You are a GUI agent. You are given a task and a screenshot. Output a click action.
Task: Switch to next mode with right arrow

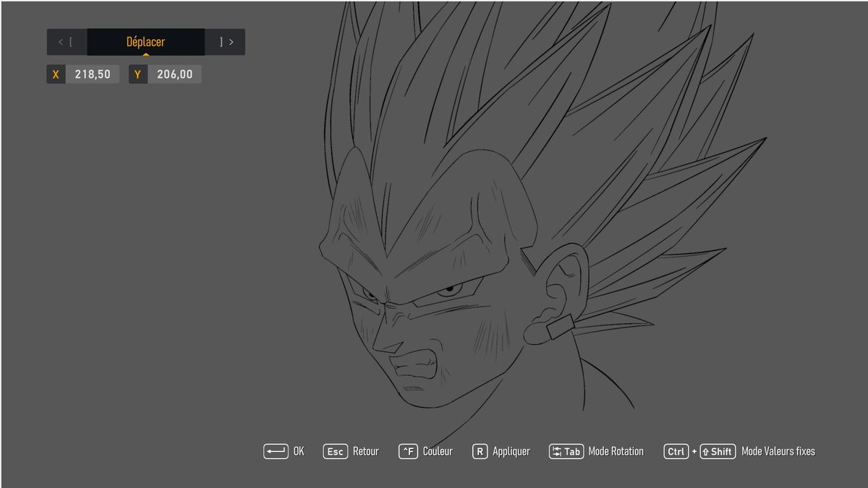(x=225, y=42)
